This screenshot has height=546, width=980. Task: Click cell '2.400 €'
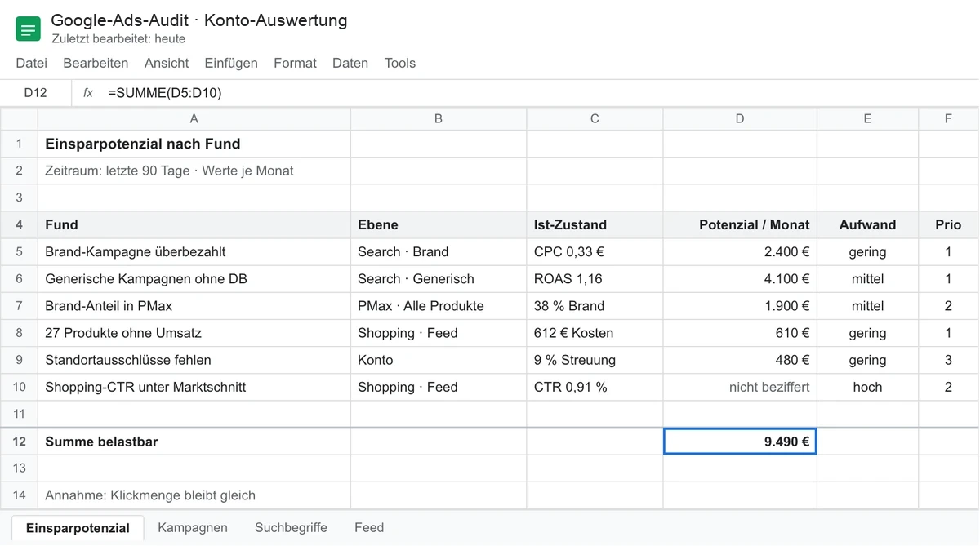click(740, 252)
